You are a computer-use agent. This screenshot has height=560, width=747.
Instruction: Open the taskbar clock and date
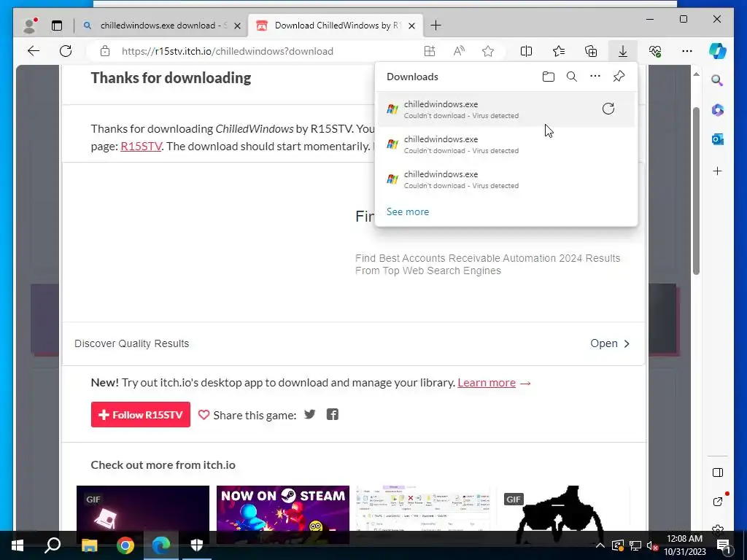tap(684, 545)
